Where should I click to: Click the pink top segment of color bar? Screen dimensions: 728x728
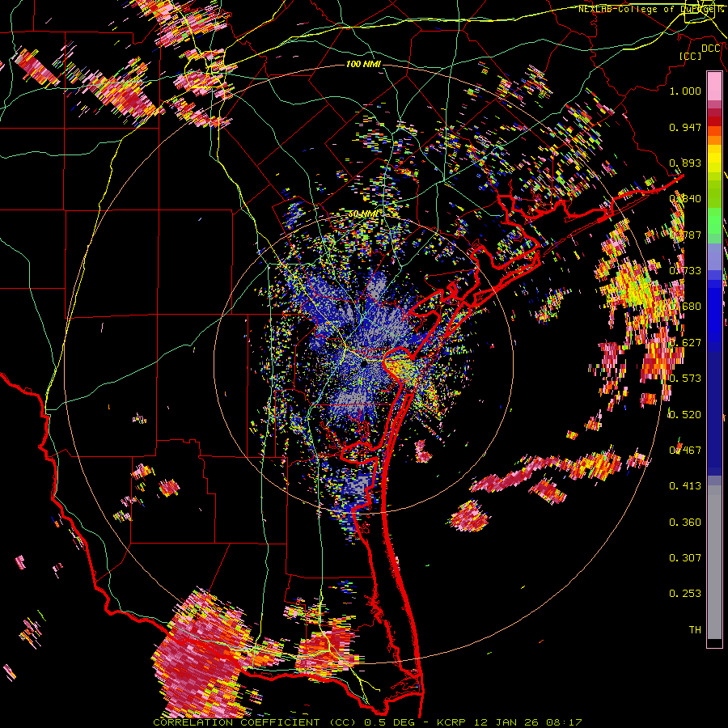click(714, 87)
